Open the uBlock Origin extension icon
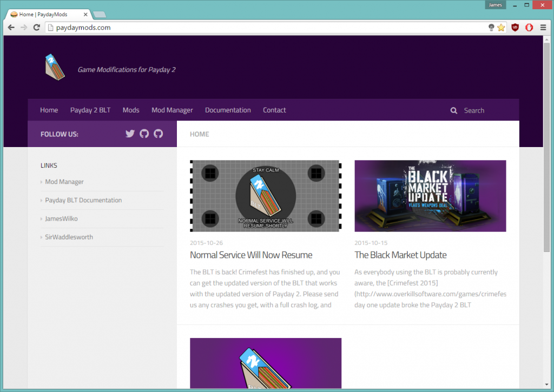Viewport: 554px width, 392px height. [x=515, y=28]
